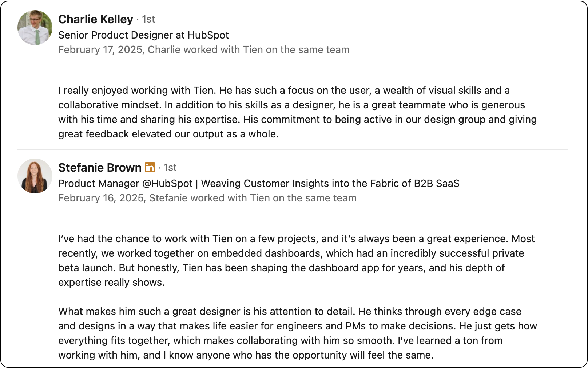Click Charlie's recommendation paragraph about Tien
The width and height of the screenshot is (588, 368).
298,112
